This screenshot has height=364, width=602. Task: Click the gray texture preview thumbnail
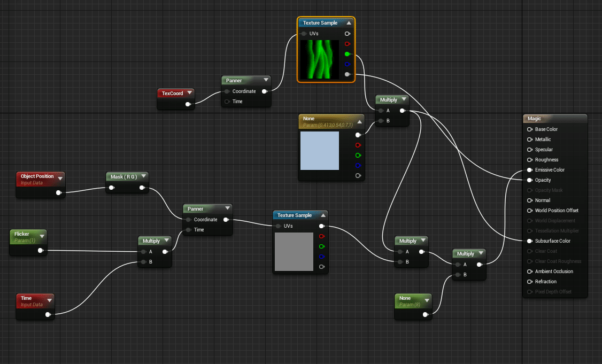[294, 252]
